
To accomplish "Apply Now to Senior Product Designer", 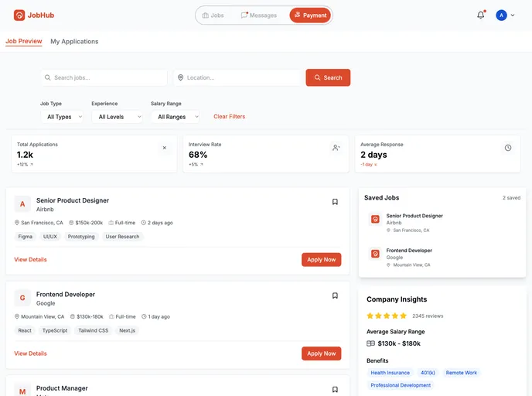I will (322, 260).
